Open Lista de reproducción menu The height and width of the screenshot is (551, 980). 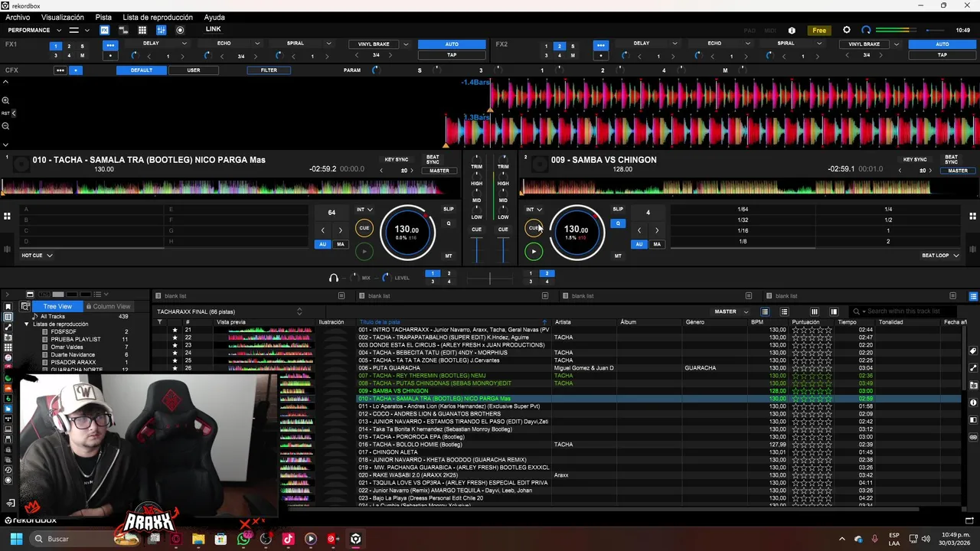coord(158,17)
